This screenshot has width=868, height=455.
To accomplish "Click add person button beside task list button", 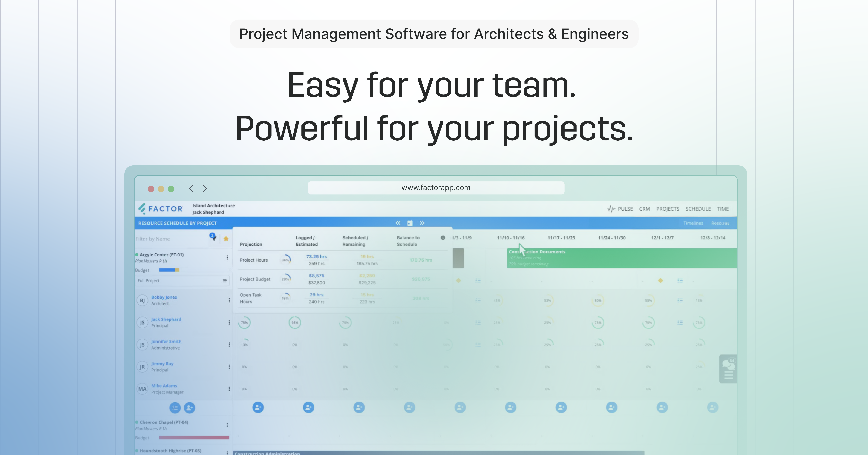I will 189,408.
